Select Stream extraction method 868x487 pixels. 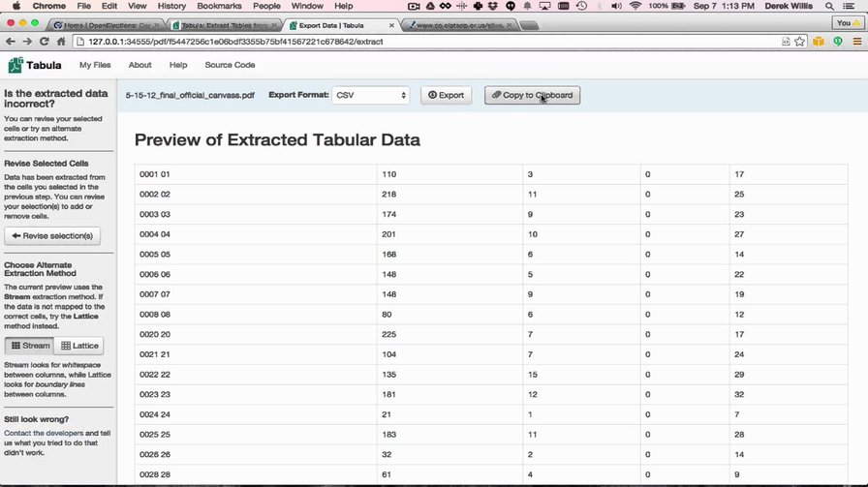pos(30,346)
